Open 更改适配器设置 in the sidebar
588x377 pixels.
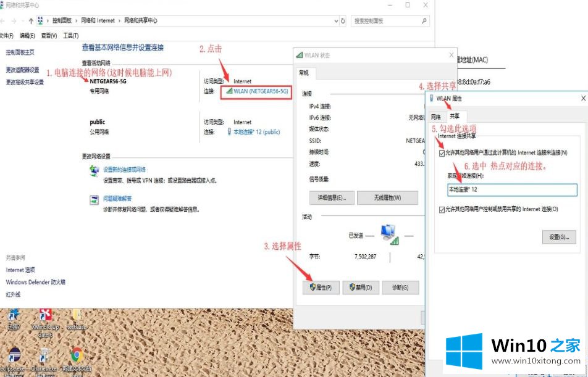click(22, 70)
